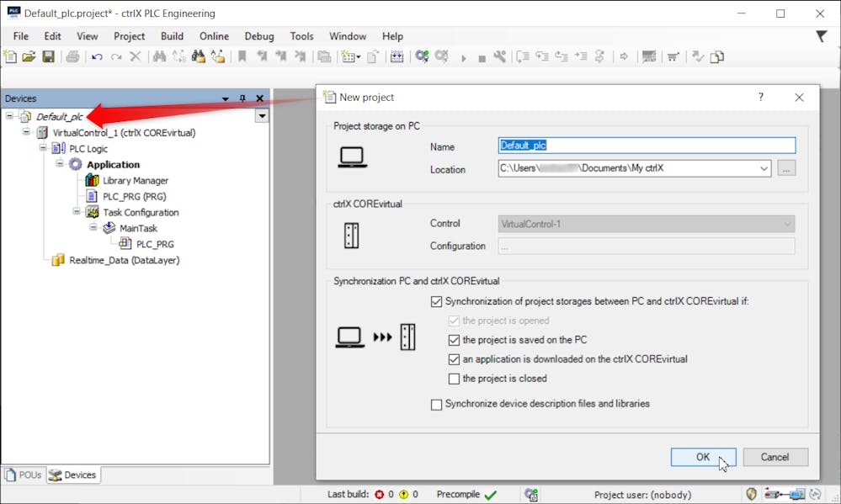Image resolution: width=841 pixels, height=504 pixels.
Task: Open the Build menu
Action: click(x=173, y=36)
